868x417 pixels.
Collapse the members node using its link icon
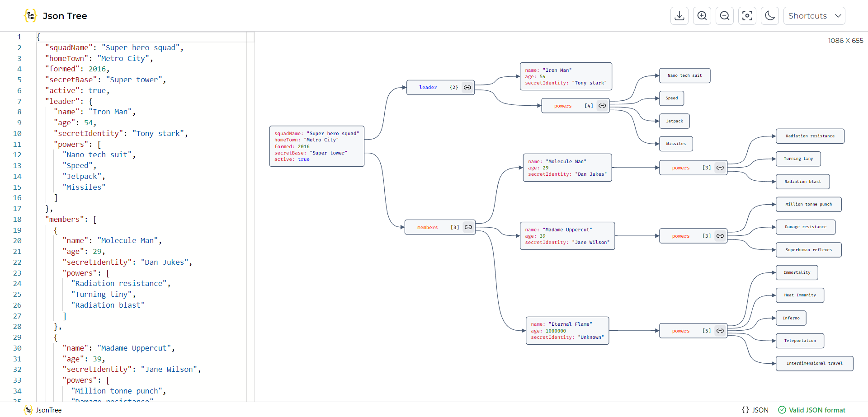468,227
